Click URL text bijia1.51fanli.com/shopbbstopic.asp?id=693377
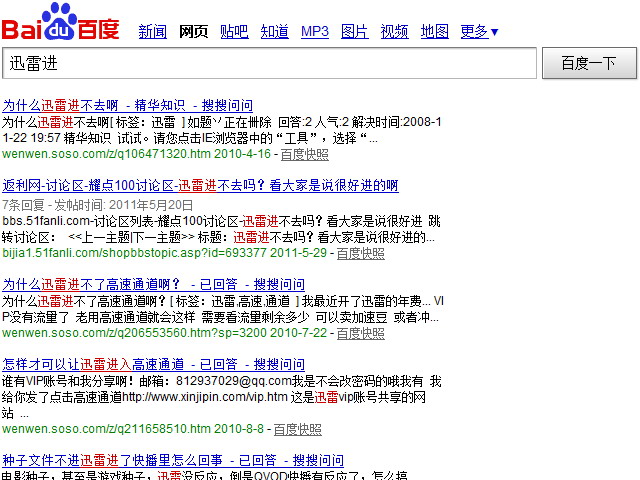Screen dimensions: 640x480 (x=134, y=253)
